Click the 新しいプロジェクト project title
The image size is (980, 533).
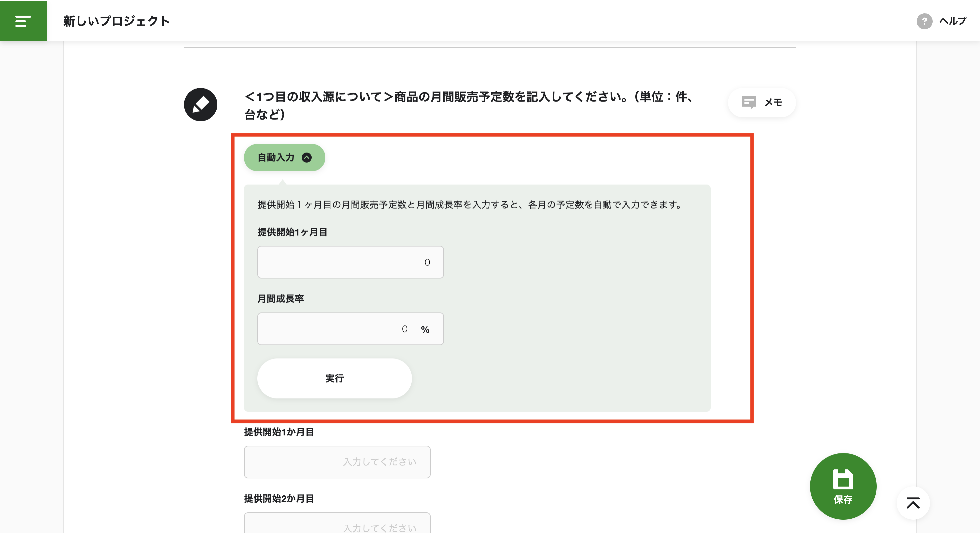click(116, 21)
